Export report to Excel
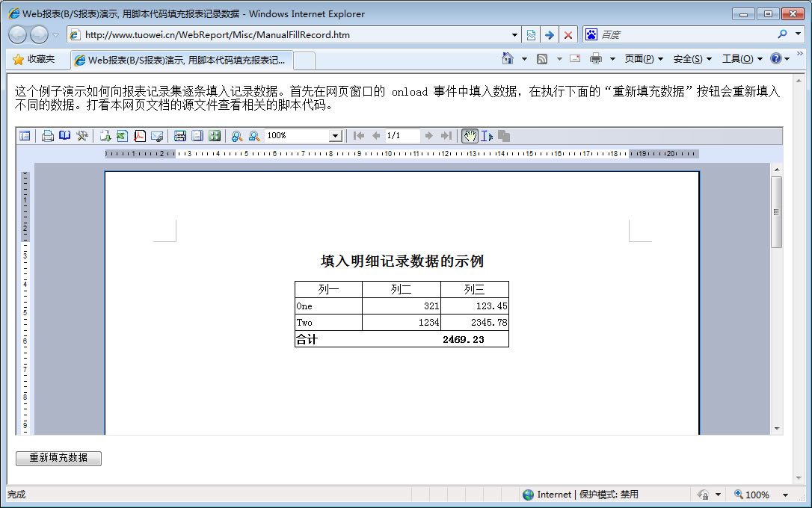This screenshot has height=508, width=812. (x=122, y=136)
